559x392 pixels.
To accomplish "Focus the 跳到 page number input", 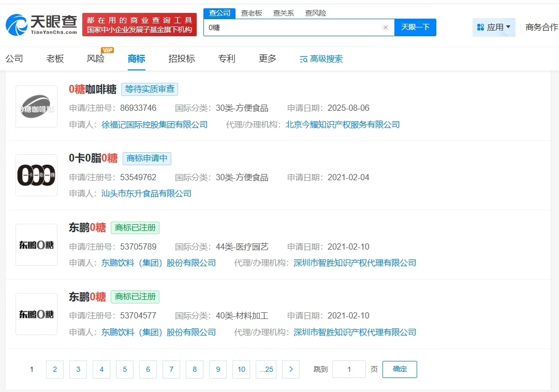I will point(349,369).
